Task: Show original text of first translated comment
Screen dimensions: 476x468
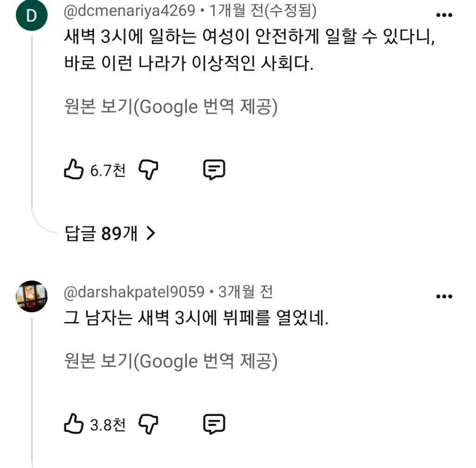Action: coord(171,107)
